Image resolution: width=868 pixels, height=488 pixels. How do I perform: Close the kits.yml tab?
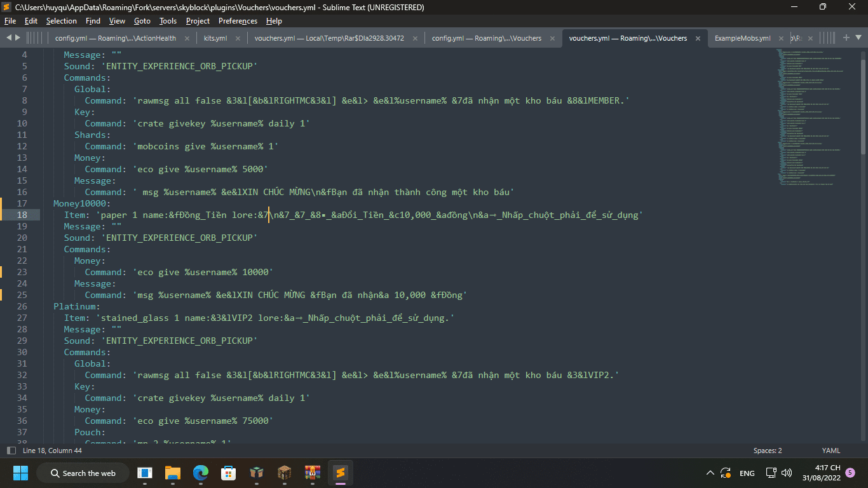pyautogui.click(x=238, y=38)
